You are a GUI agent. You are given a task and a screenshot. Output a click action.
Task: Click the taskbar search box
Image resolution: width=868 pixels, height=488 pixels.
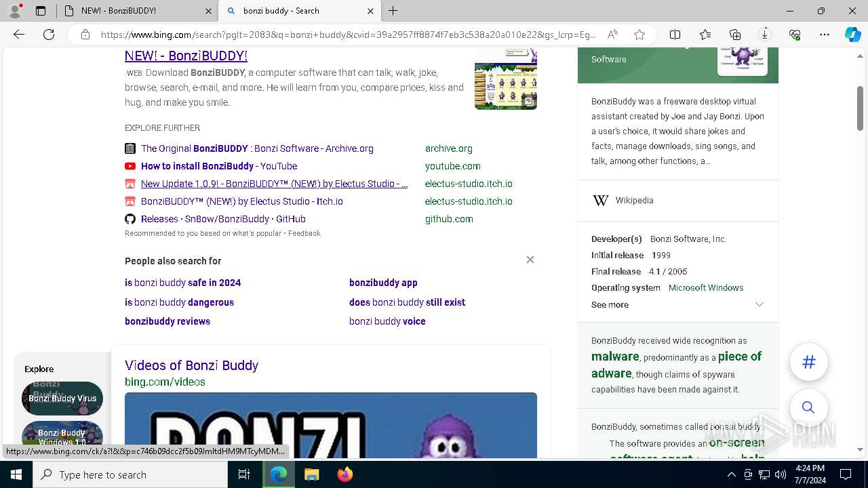[130, 474]
